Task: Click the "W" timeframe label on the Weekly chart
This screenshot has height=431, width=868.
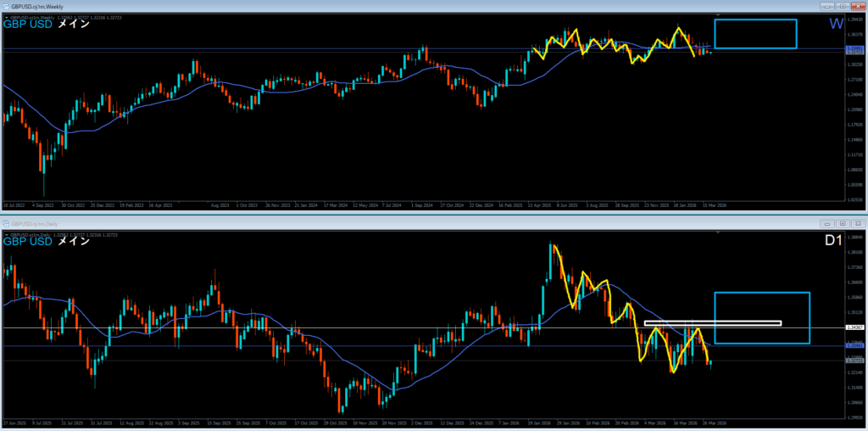Action: point(835,24)
